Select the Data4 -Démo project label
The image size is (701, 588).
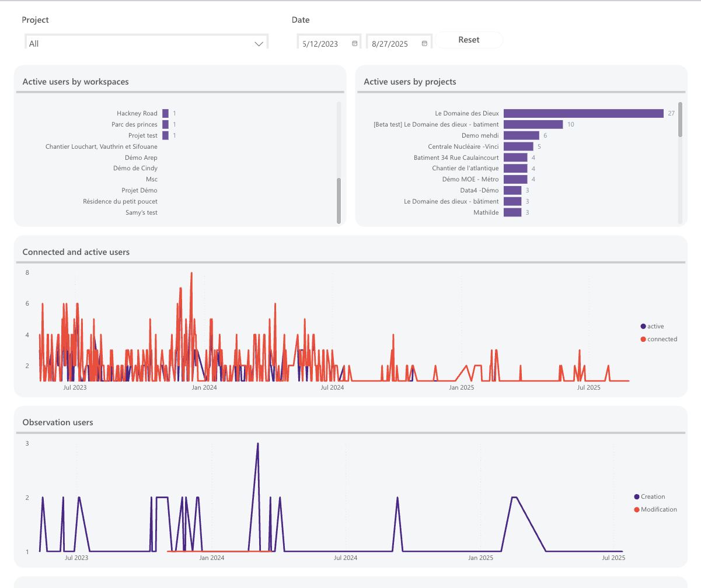(x=479, y=190)
